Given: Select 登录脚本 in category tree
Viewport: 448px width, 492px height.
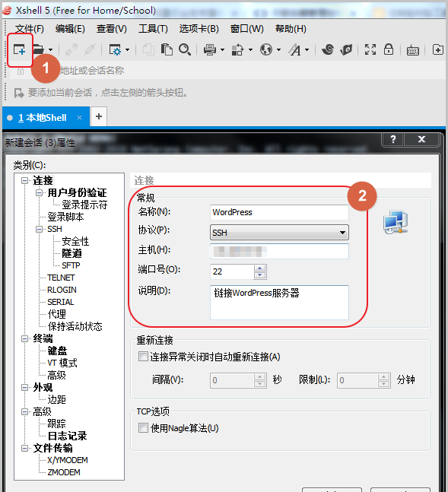Looking at the screenshot, I should tap(65, 217).
